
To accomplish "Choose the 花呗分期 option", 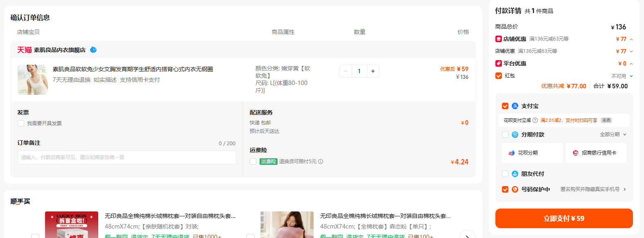I will 532,153.
